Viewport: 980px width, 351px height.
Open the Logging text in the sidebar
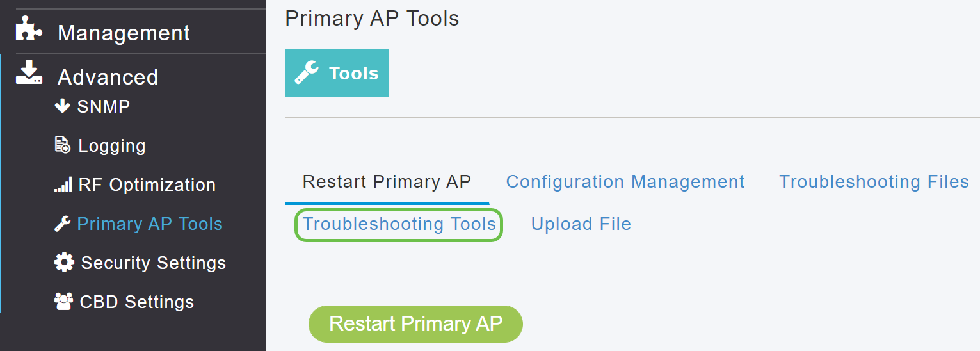click(112, 146)
